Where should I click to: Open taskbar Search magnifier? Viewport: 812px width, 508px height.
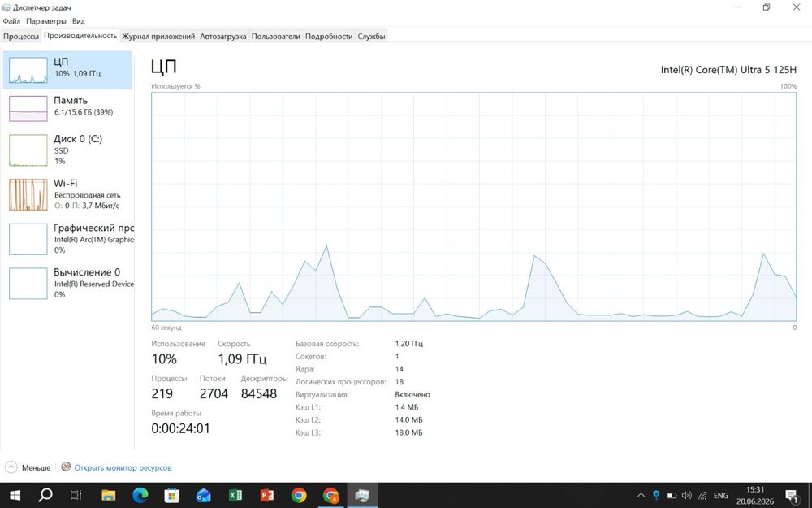(45, 496)
